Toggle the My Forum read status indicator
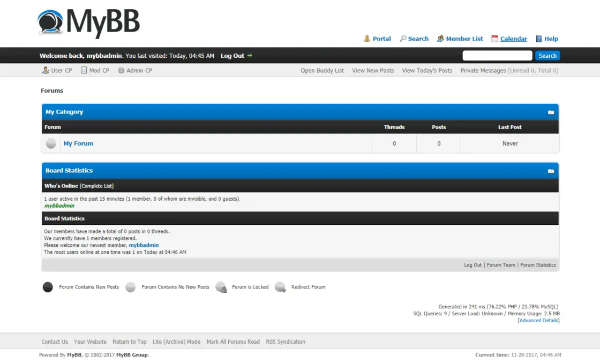The height and width of the screenshot is (364, 600). [x=51, y=143]
